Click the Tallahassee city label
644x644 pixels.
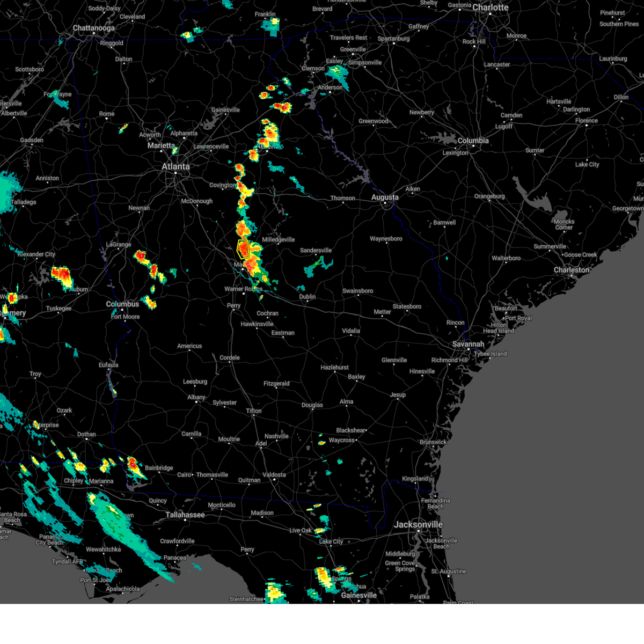185,515
